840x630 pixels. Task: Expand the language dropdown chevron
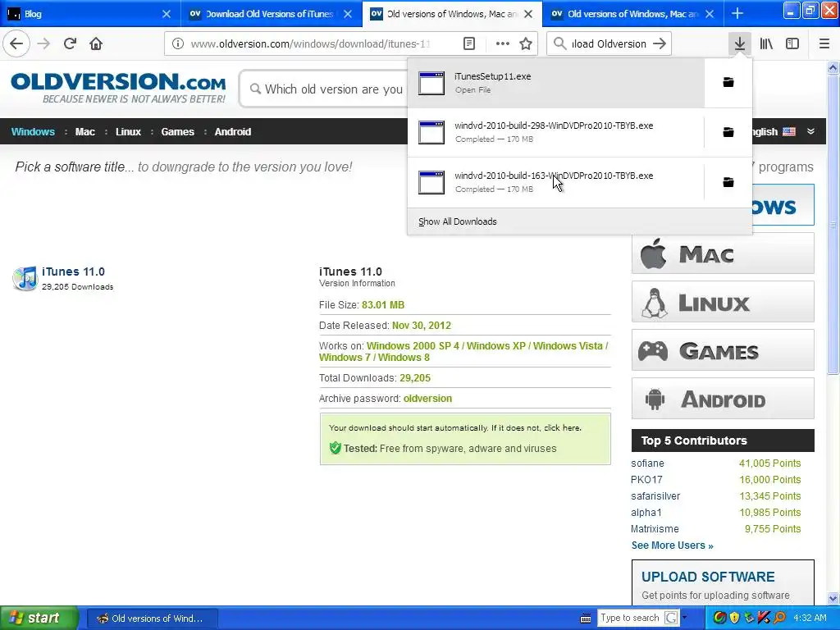pyautogui.click(x=810, y=131)
